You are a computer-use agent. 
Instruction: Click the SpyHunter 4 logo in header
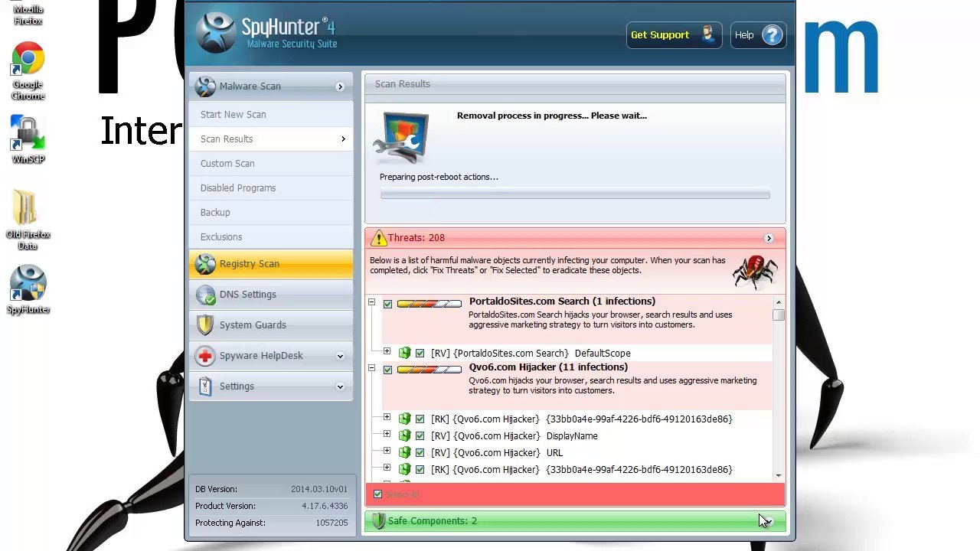(x=266, y=33)
